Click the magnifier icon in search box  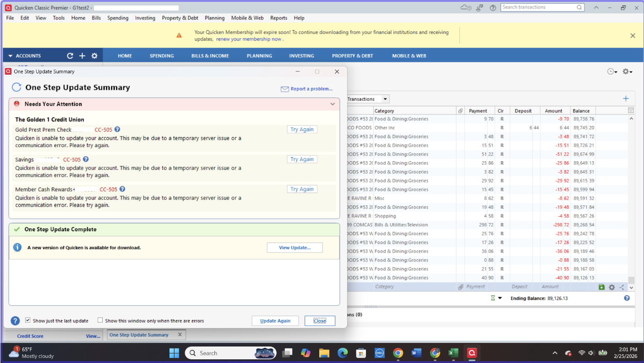579,7
